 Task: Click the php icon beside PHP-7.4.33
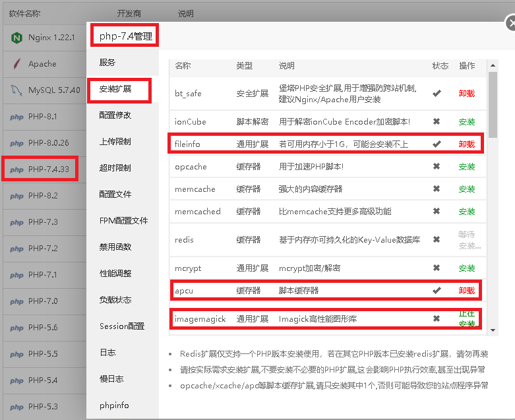tap(16, 169)
